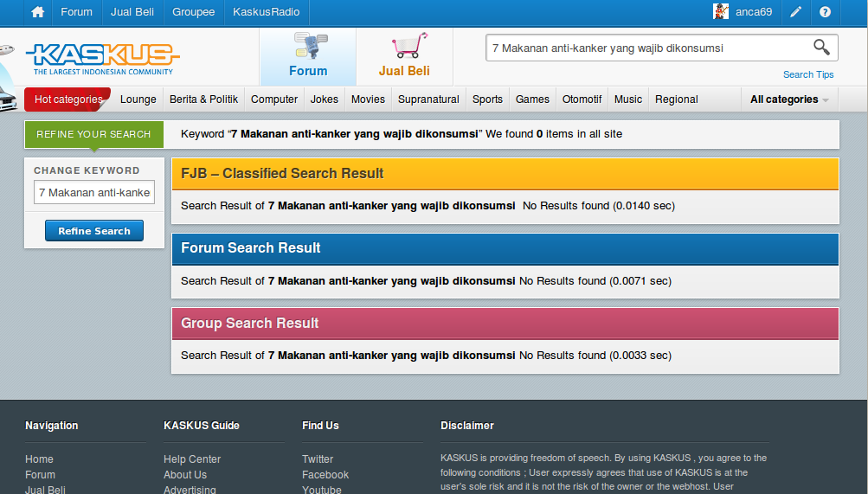Click the Home link in footer Navigation

point(39,459)
